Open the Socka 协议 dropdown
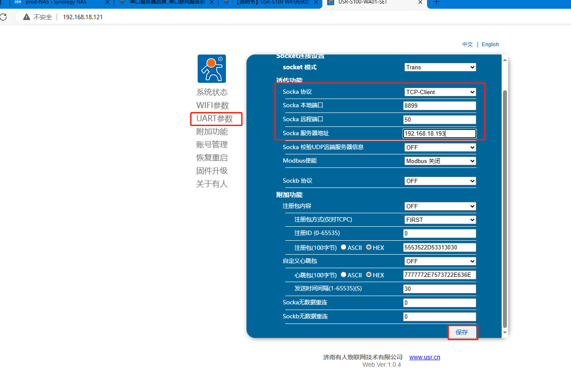Screen dimensions: 571x392 coord(440,92)
